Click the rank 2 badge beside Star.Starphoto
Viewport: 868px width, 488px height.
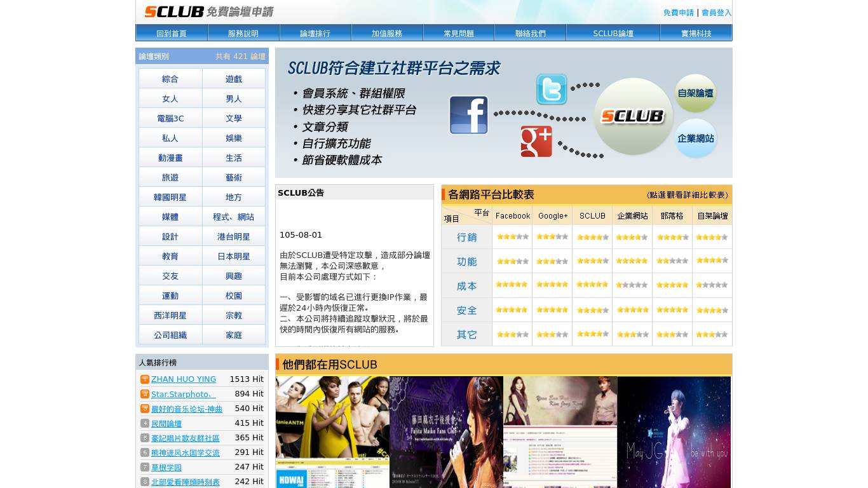point(145,394)
